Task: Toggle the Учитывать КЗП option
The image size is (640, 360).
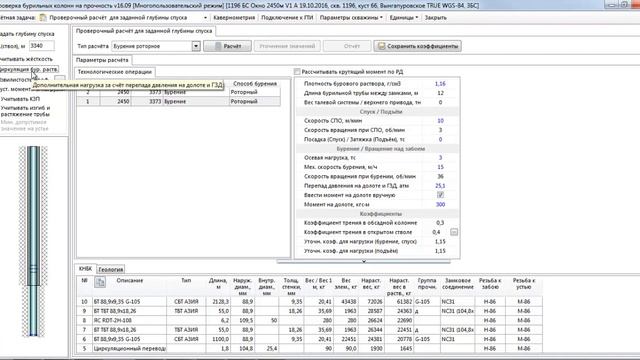Action: tap(20, 99)
